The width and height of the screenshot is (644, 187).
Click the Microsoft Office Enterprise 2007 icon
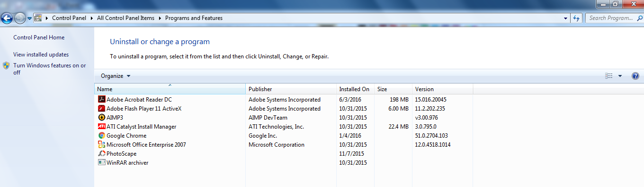(101, 145)
